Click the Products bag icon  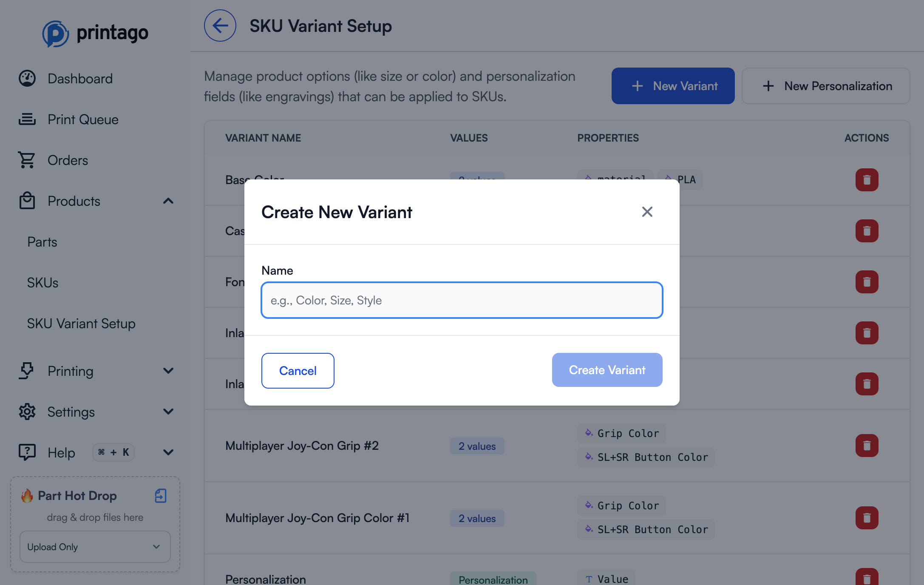pos(27,201)
